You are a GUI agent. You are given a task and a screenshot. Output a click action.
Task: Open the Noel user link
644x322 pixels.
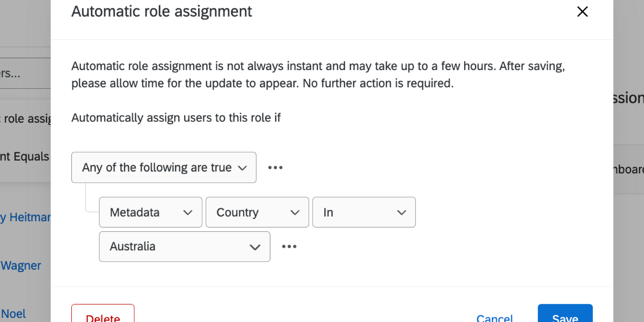[14, 314]
